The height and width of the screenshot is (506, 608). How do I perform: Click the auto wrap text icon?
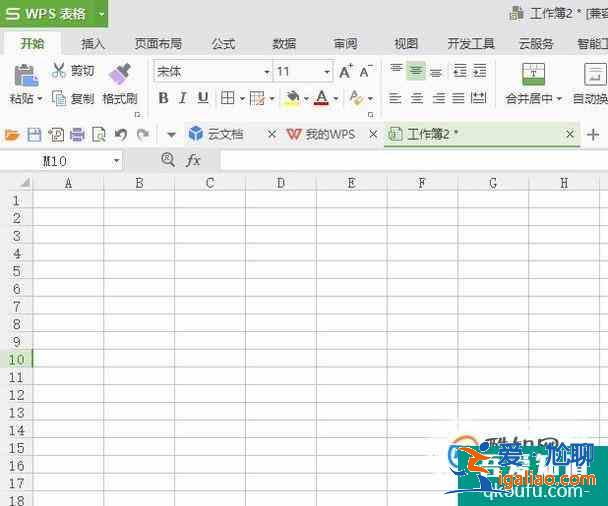pos(595,74)
